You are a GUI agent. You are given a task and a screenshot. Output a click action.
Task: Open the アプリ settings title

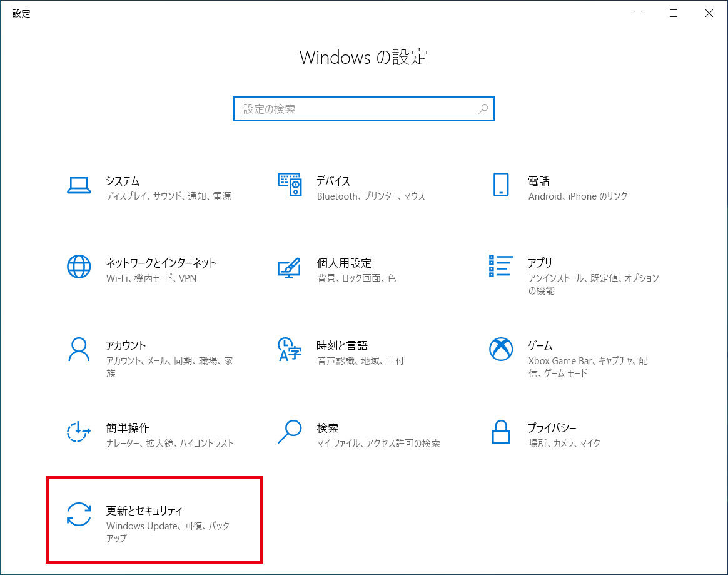(x=540, y=263)
